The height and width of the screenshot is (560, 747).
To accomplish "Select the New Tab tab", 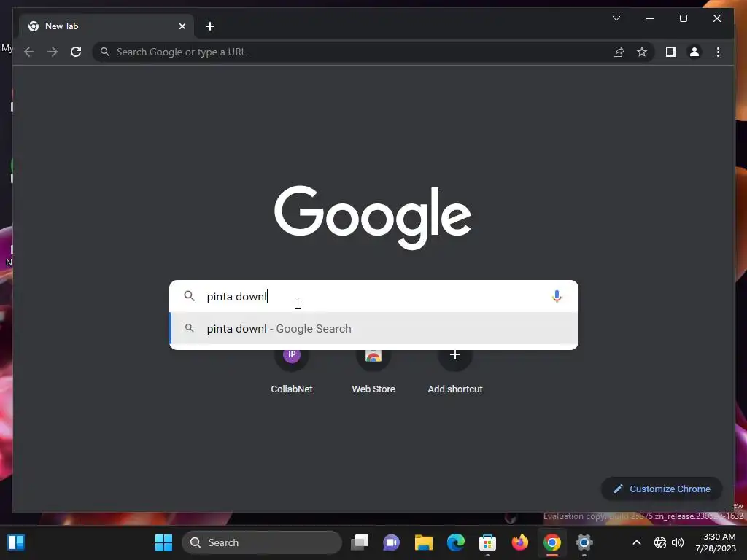I will pos(107,26).
